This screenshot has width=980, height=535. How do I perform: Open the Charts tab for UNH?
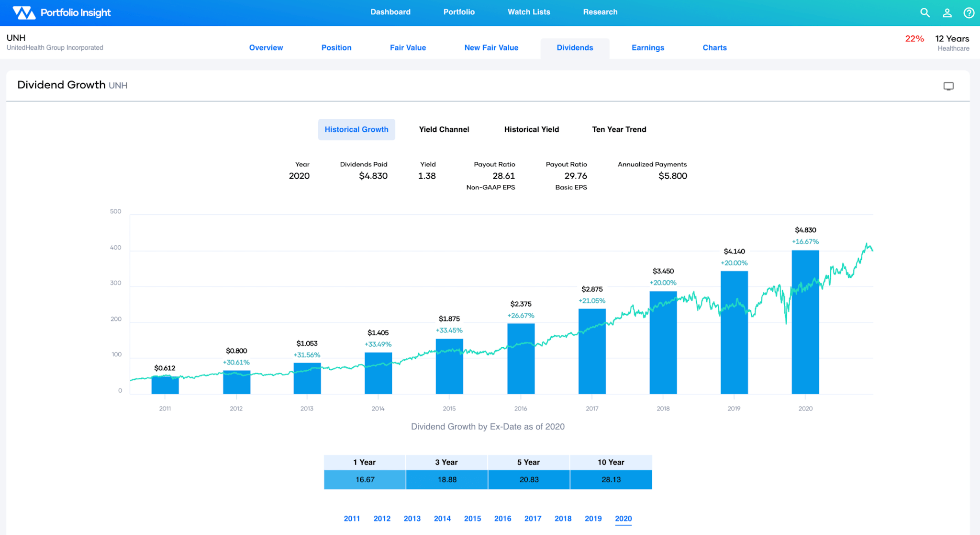click(714, 47)
